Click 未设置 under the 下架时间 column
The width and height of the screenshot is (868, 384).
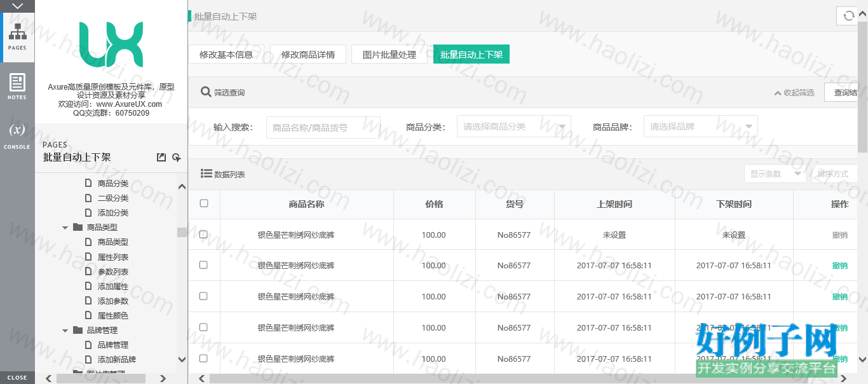point(734,235)
